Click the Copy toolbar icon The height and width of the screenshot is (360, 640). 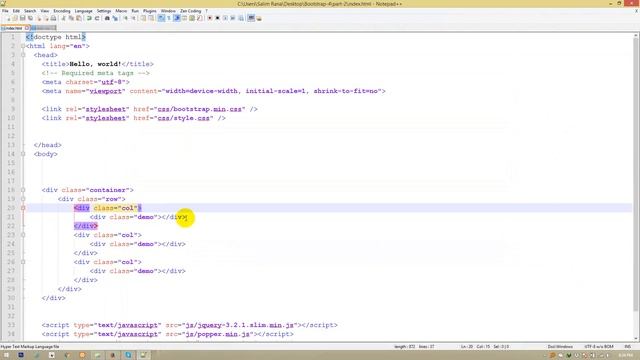(71, 18)
